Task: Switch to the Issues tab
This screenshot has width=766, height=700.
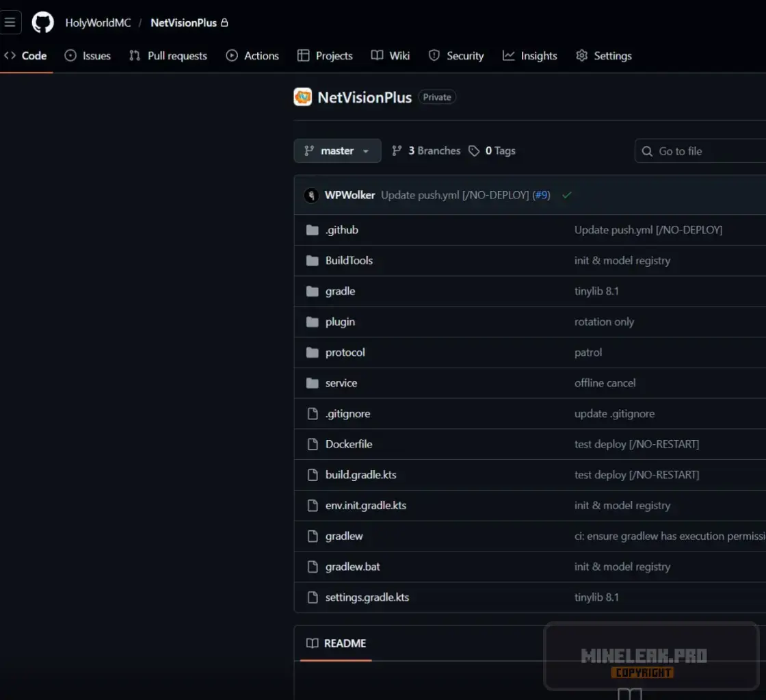Action: pos(88,56)
